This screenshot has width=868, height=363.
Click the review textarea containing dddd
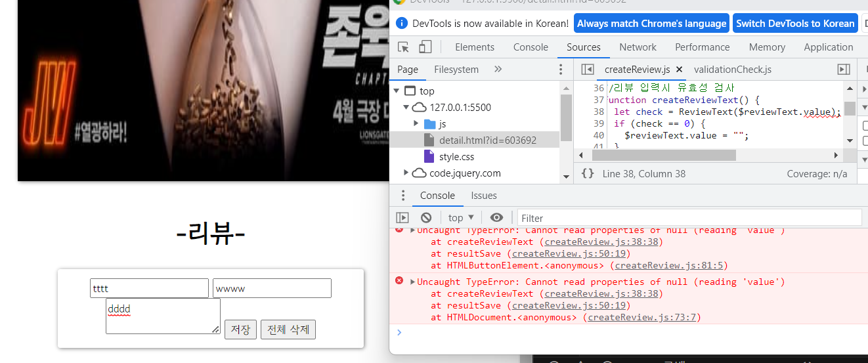pyautogui.click(x=163, y=316)
